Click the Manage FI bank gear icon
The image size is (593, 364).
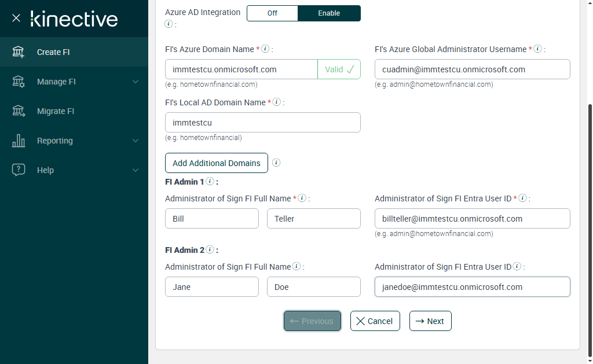pos(18,81)
